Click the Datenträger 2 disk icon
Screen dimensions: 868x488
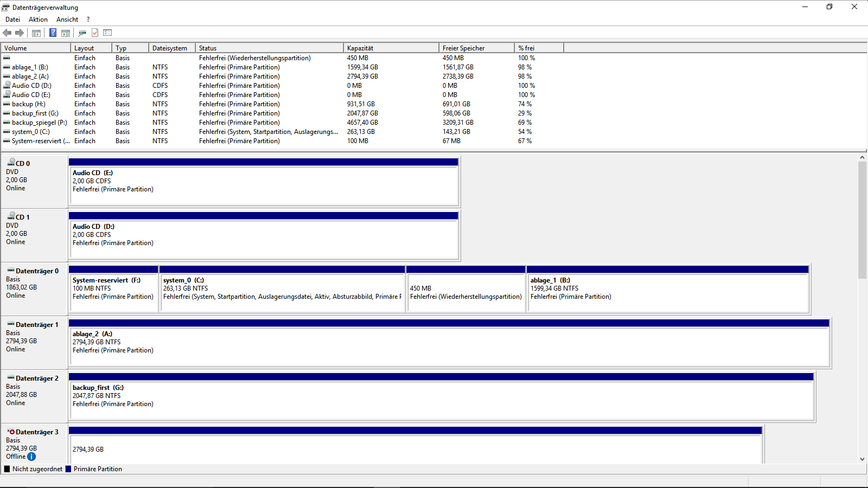11,377
